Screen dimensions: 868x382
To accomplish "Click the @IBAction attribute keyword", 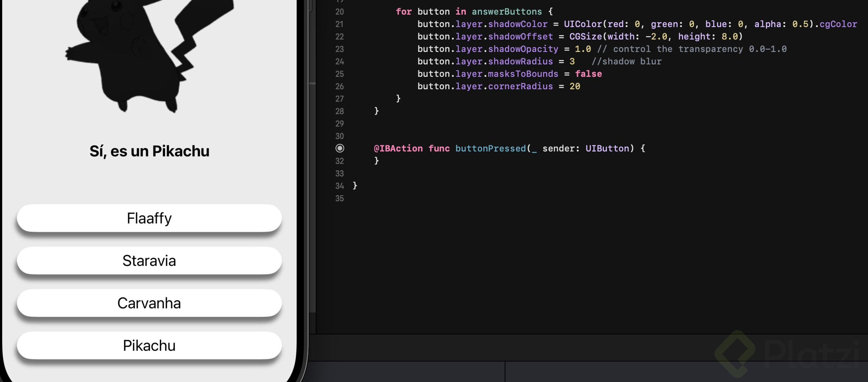I will 398,149.
